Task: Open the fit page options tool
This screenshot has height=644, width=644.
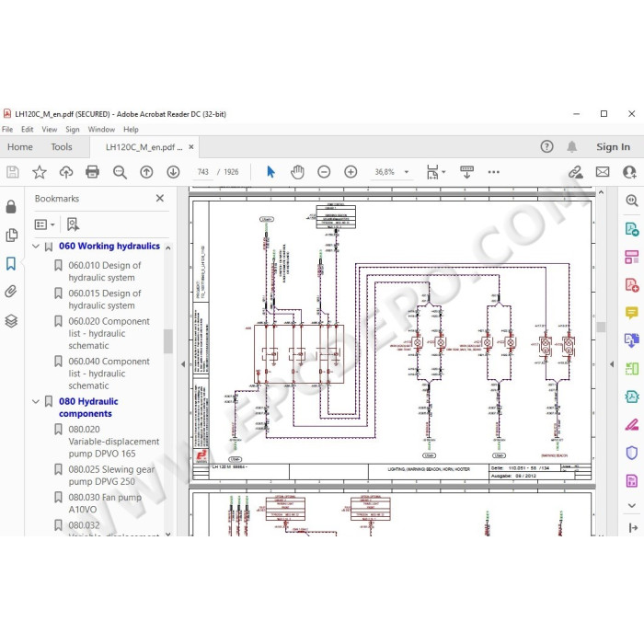Action: coord(435,172)
